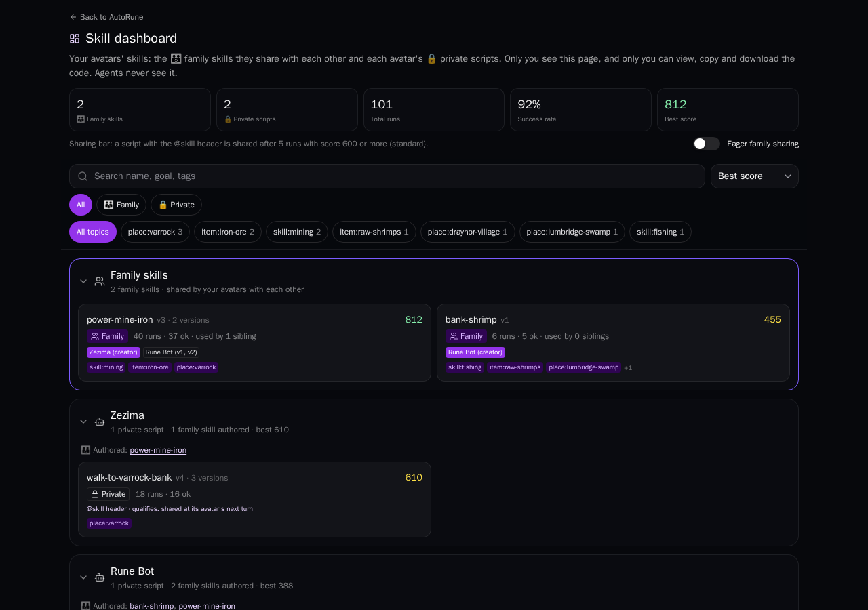Click place:varrock tag on power-mine-iron card

196,367
